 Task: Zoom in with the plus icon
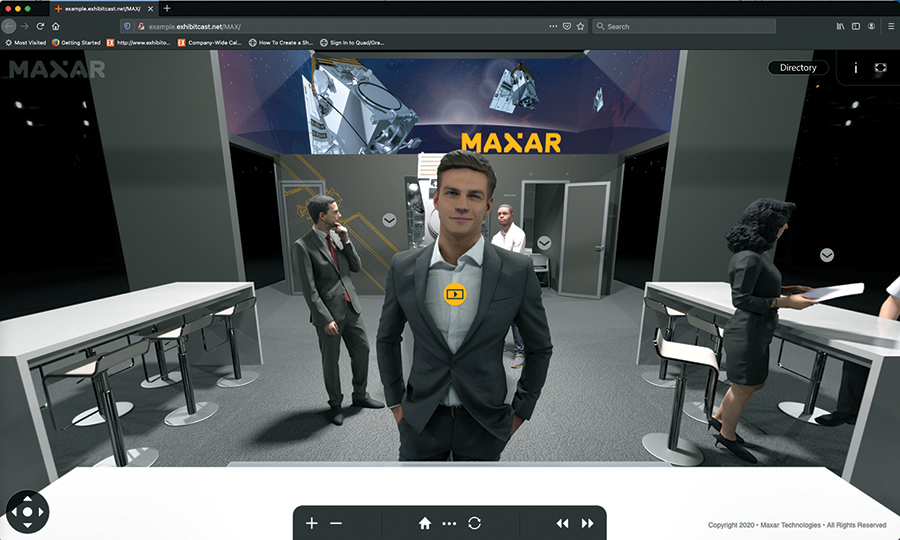312,523
